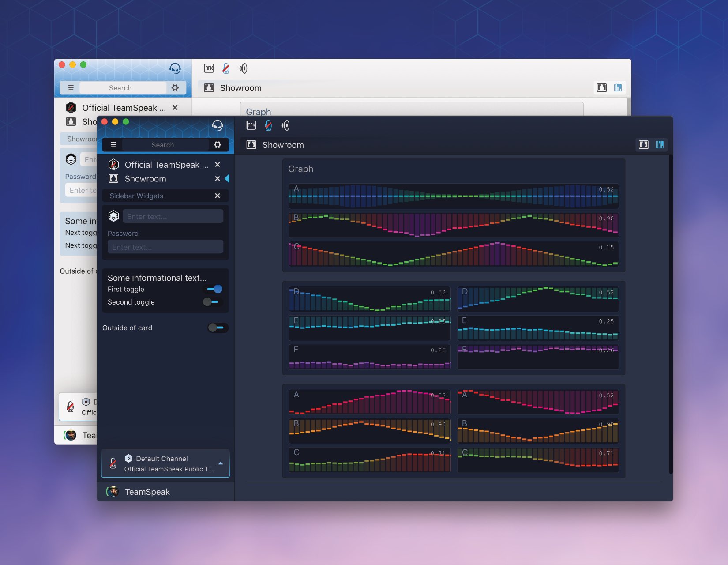Viewport: 728px width, 565px height.
Task: Toggle AFK status in the light window
Action: point(209,68)
